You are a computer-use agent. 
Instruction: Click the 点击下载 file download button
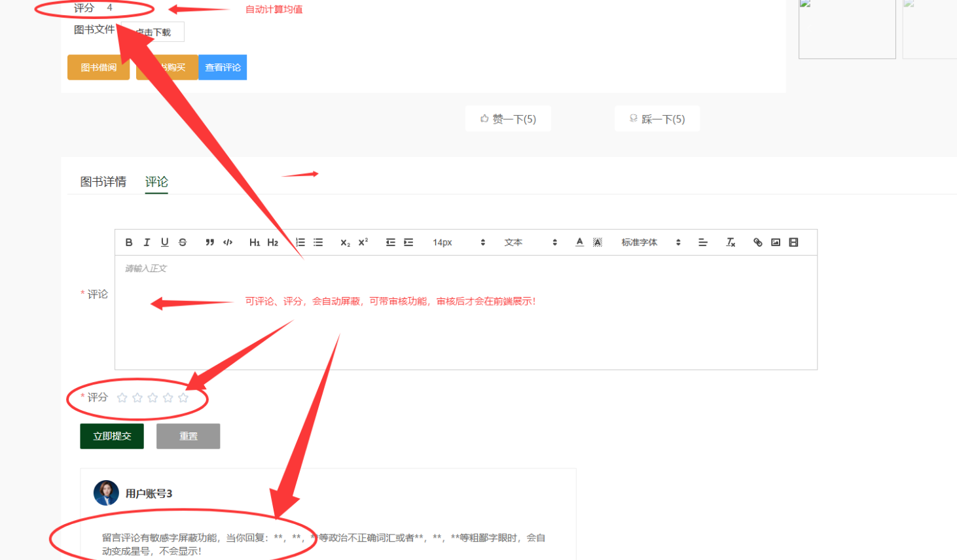click(153, 32)
